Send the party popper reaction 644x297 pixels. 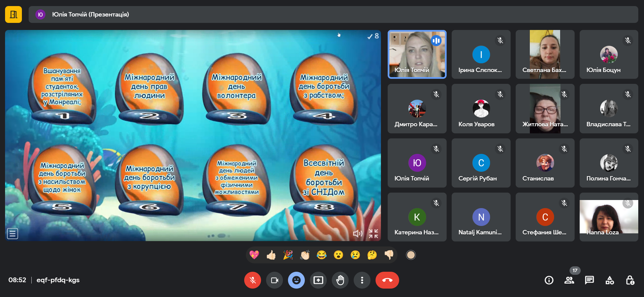(x=288, y=255)
